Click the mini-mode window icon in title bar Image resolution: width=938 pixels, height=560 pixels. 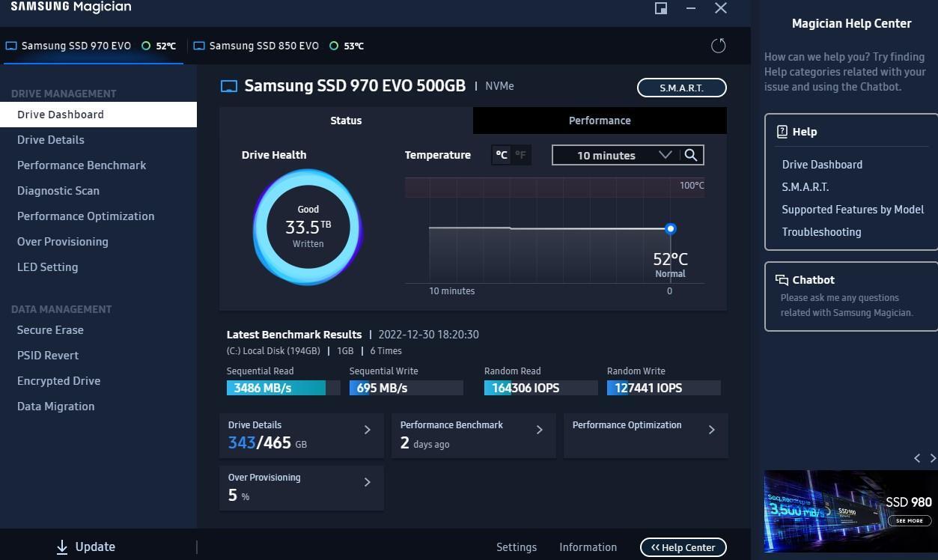pos(661,8)
